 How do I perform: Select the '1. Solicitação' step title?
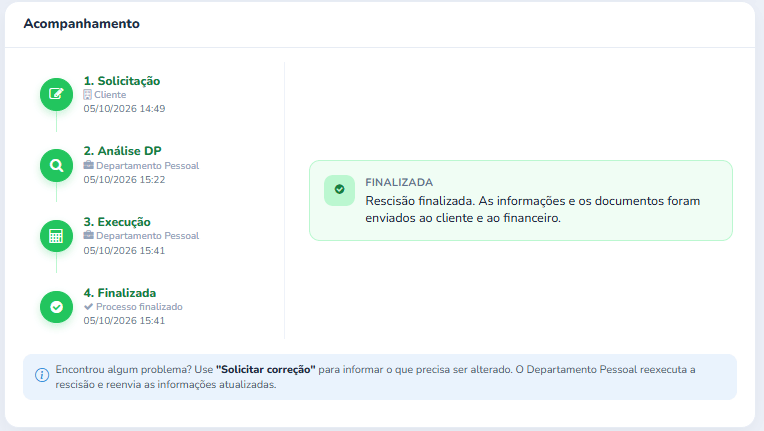click(x=122, y=81)
